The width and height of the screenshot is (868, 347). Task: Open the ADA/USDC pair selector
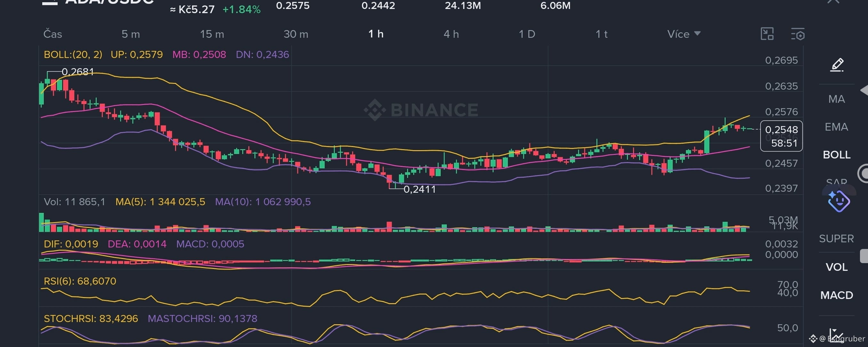pos(109,2)
